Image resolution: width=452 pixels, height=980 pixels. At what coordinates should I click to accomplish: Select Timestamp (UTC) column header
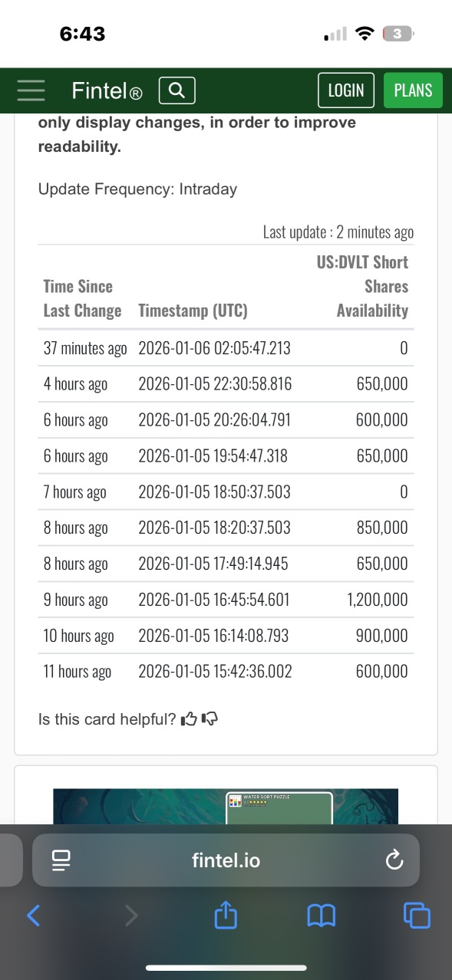tap(193, 311)
